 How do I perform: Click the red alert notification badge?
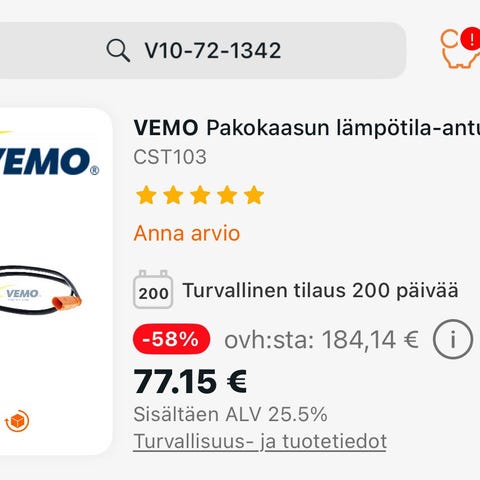point(471,40)
